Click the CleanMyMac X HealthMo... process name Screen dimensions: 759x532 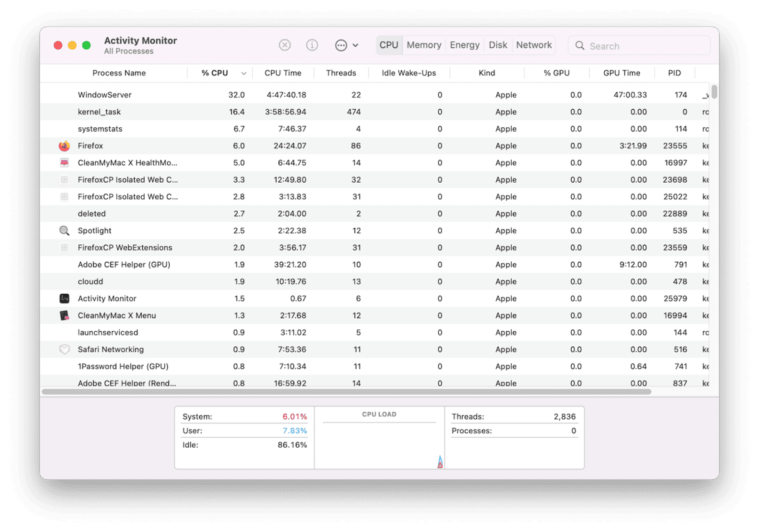coord(127,163)
